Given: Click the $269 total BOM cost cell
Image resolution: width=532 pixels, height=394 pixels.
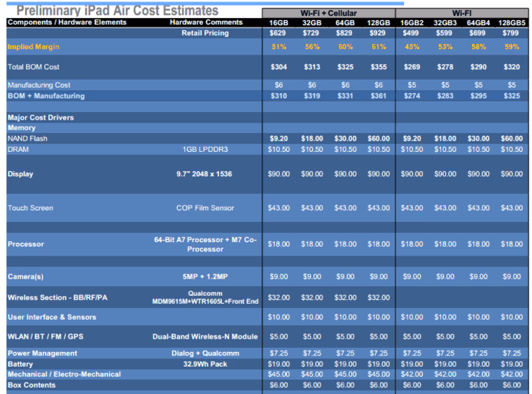Looking at the screenshot, I should pyautogui.click(x=412, y=67).
